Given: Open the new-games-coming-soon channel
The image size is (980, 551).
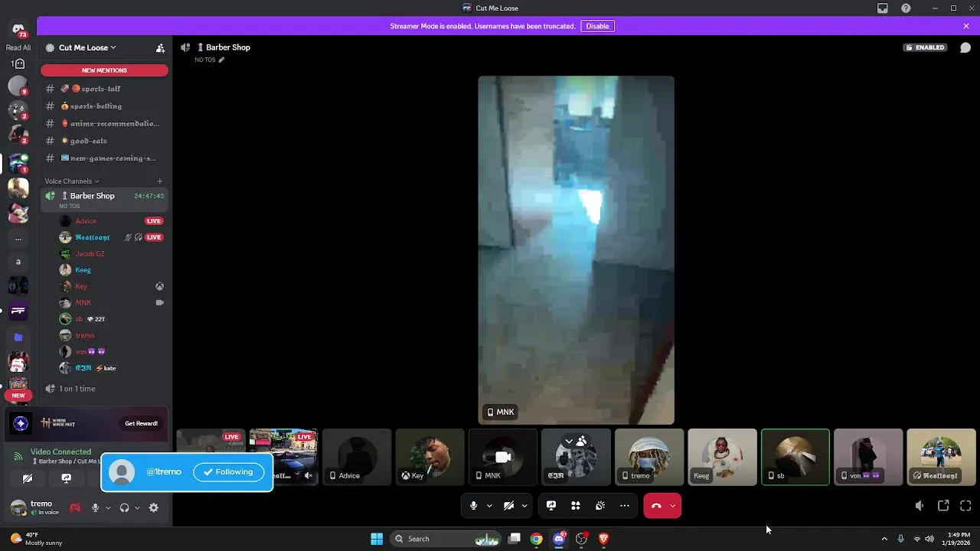Looking at the screenshot, I should point(104,158).
